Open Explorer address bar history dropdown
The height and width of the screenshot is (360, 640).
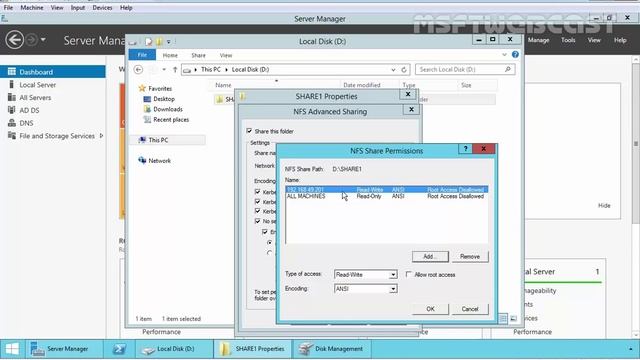pos(393,70)
